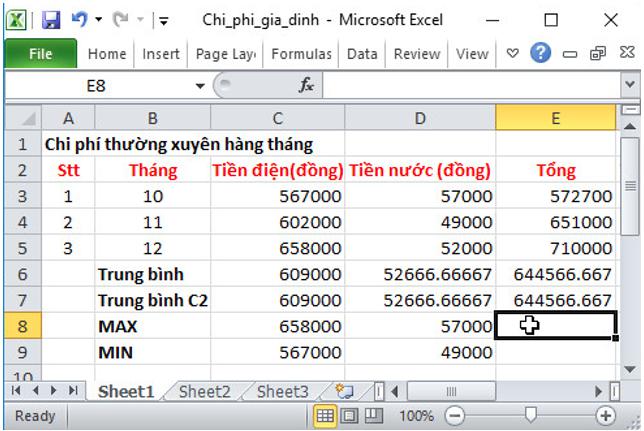This screenshot has height=431, width=644.
Task: Click the Redo arrow icon
Action: click(x=121, y=19)
